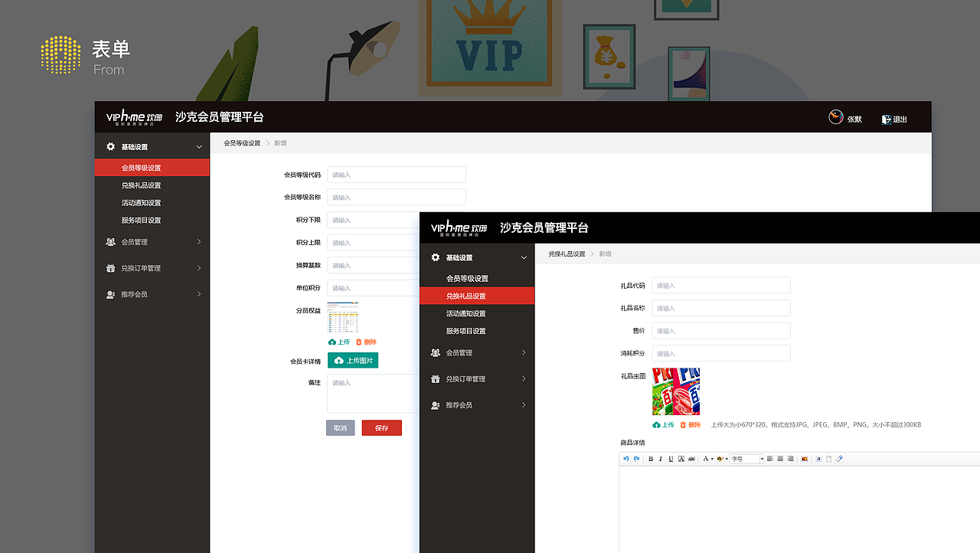This screenshot has height=553, width=980.
Task: Click the redo icon in the editor toolbar
Action: tap(636, 459)
